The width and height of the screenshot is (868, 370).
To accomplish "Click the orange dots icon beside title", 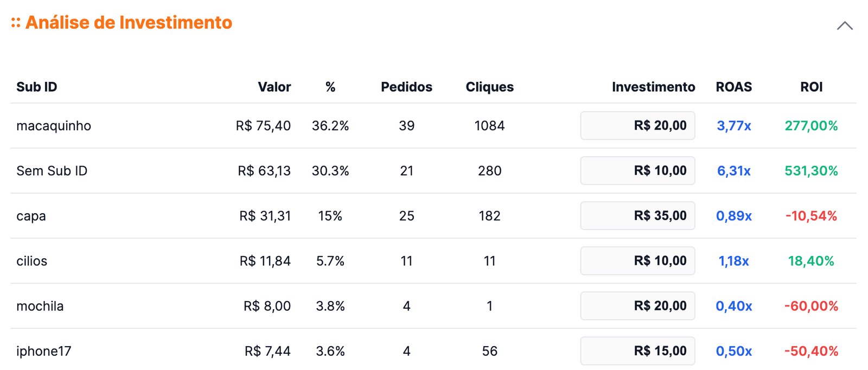I will click(16, 23).
